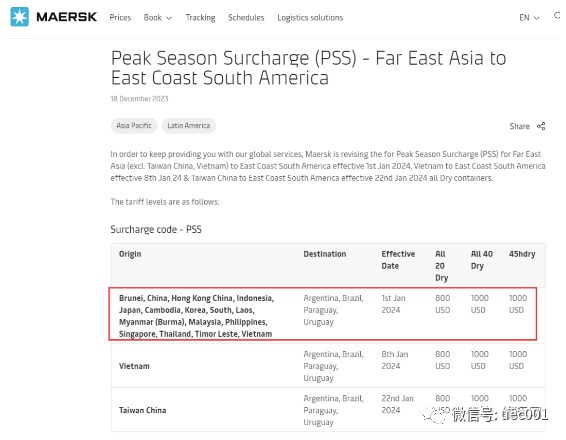Click the destination cell in Taiwan China row

(334, 410)
